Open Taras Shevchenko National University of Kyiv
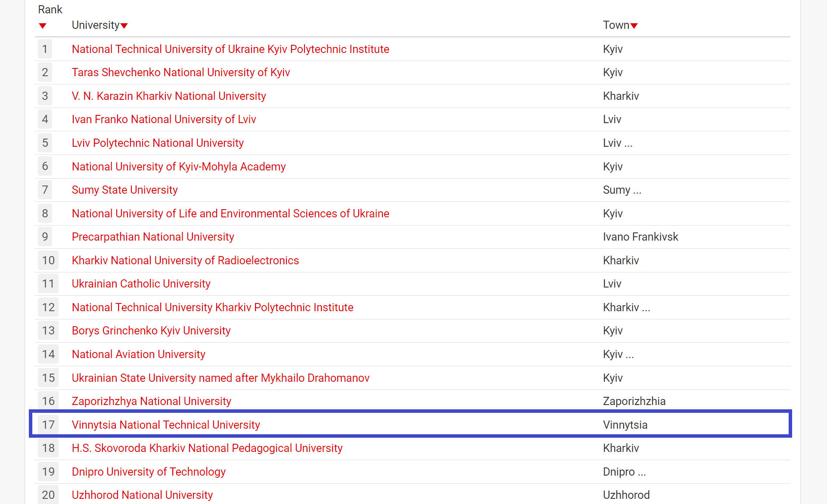 click(x=181, y=72)
